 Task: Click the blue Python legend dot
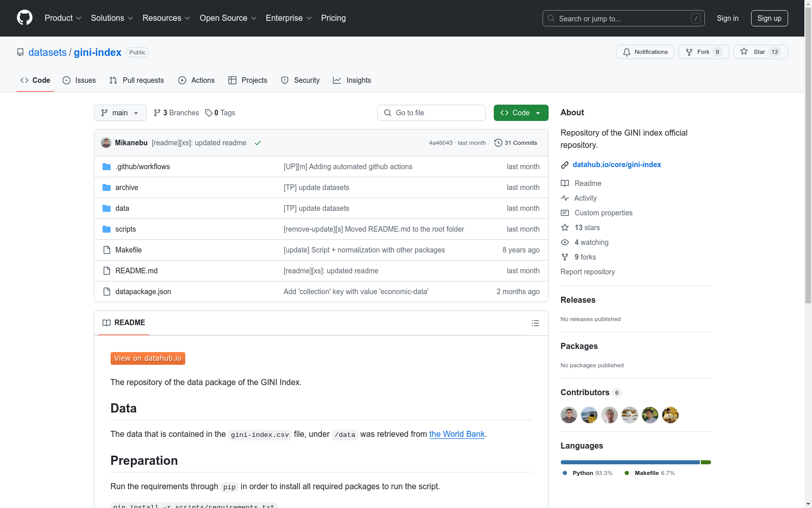(x=565, y=473)
